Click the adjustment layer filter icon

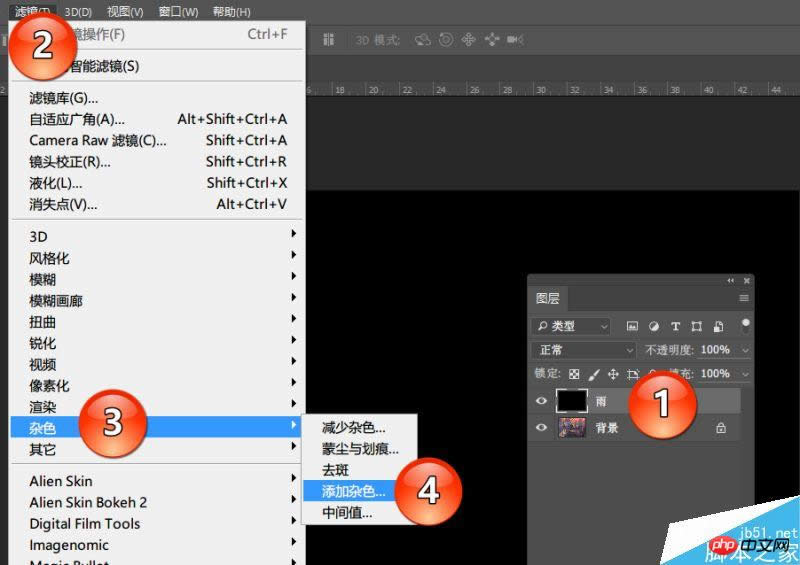654,326
